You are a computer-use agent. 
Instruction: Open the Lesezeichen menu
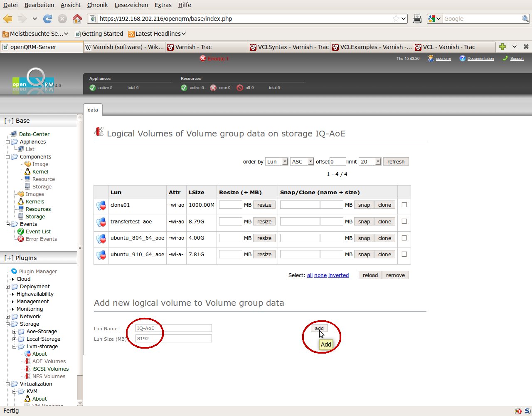point(131,5)
